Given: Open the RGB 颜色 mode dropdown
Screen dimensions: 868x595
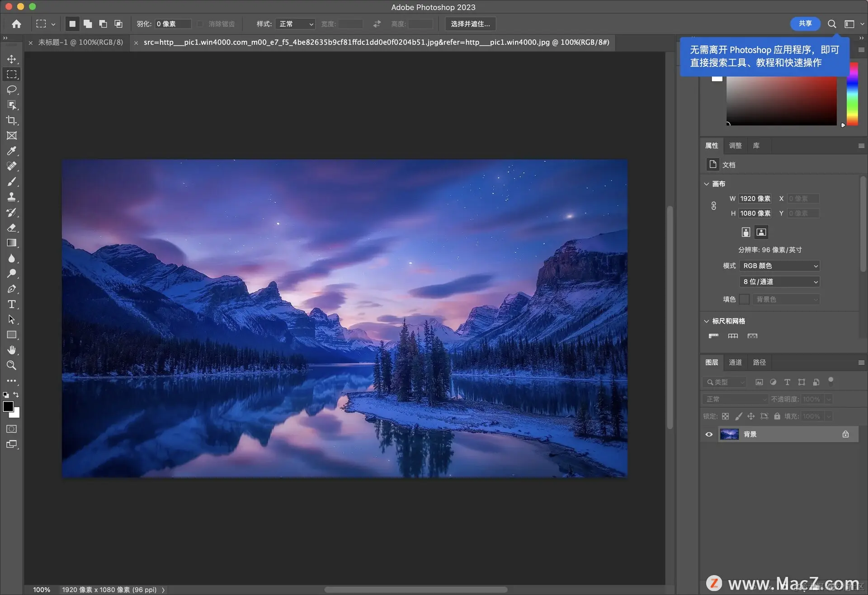Looking at the screenshot, I should (x=780, y=266).
